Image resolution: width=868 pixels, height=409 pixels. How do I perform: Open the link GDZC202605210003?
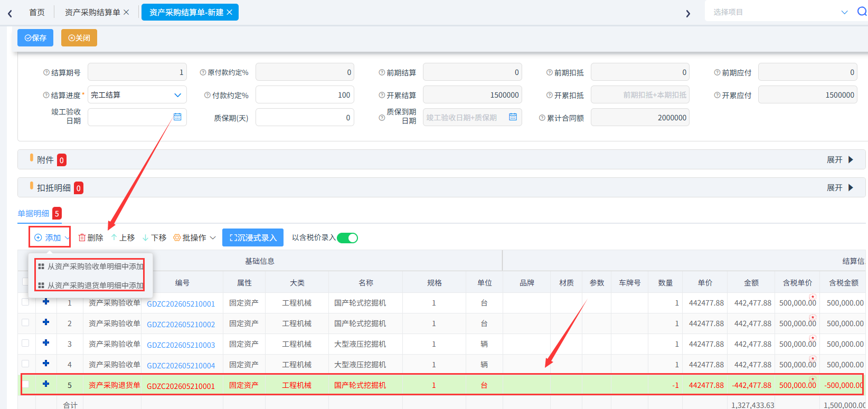(x=181, y=345)
